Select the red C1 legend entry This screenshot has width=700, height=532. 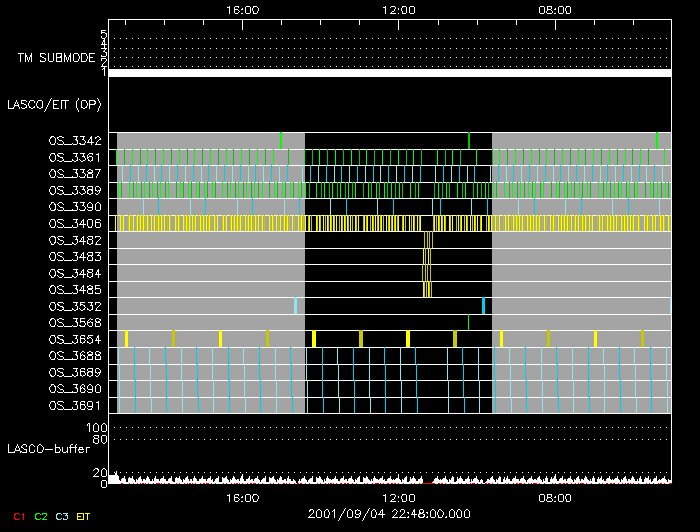coord(18,516)
